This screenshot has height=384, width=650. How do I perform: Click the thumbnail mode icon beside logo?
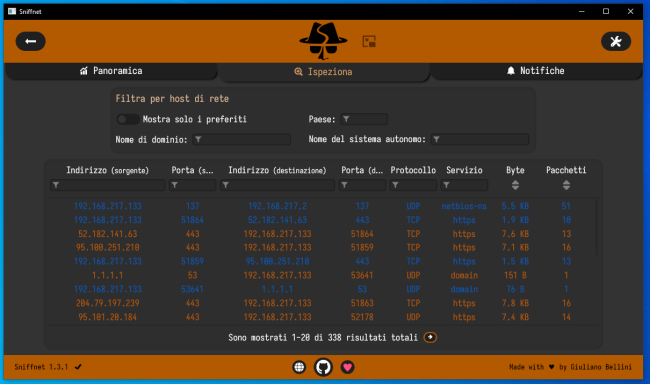point(369,41)
